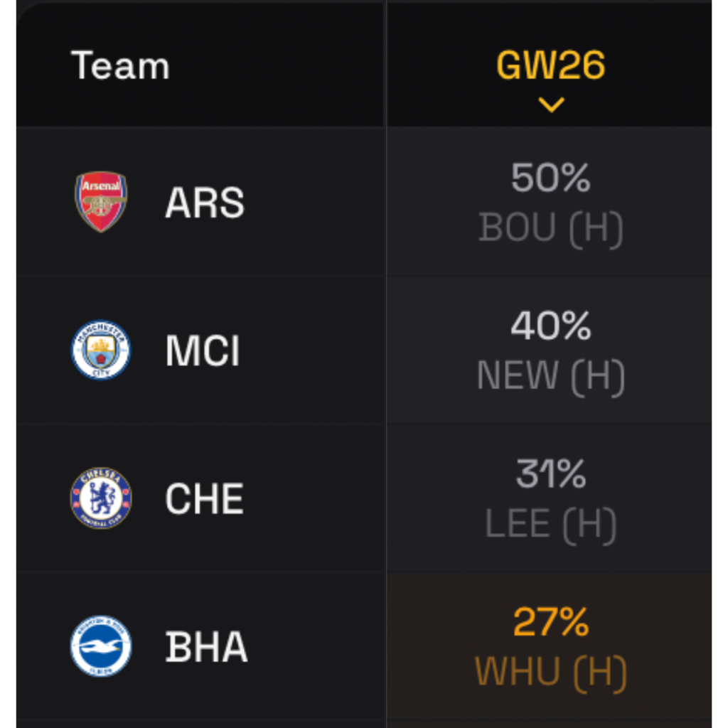
Task: Select the Arsenal club crest
Action: pos(100,201)
